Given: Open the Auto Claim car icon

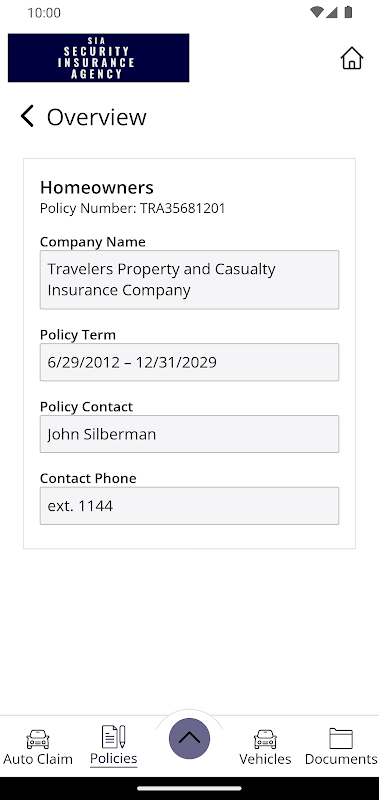Looking at the screenshot, I should click(38, 739).
